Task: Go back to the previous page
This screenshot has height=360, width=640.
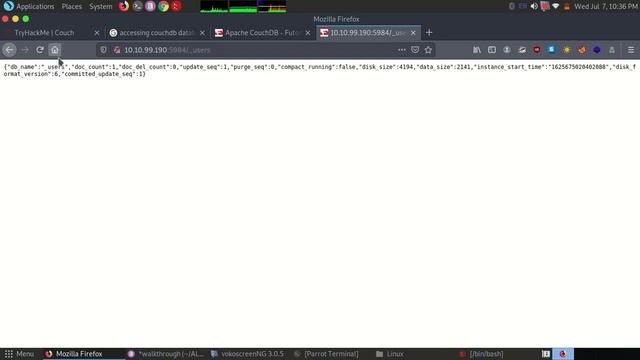Action: [9, 50]
